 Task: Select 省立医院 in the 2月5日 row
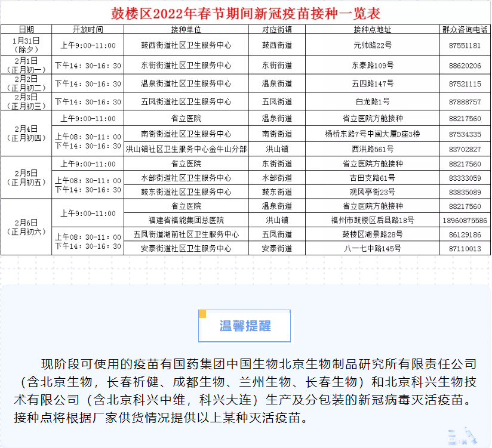pyautogui.click(x=186, y=163)
